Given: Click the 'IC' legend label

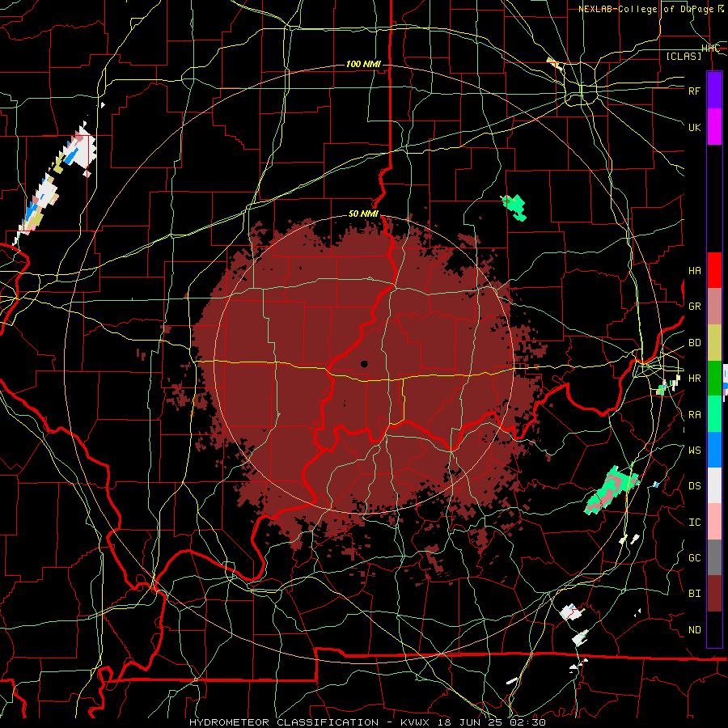Looking at the screenshot, I should point(695,523).
